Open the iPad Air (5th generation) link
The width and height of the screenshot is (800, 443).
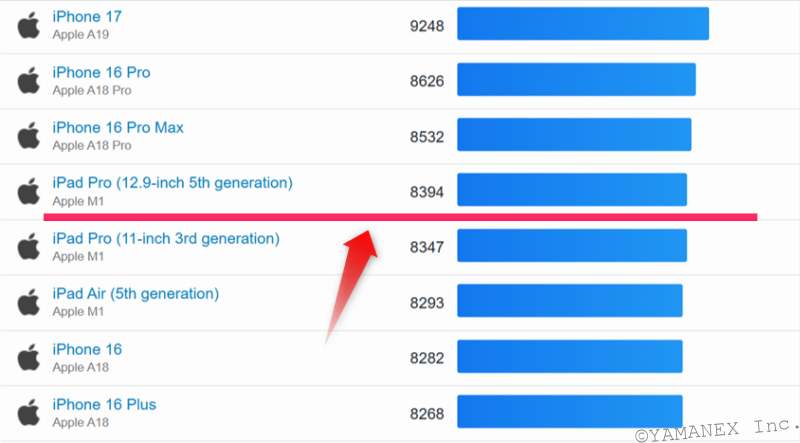pyautogui.click(x=135, y=294)
